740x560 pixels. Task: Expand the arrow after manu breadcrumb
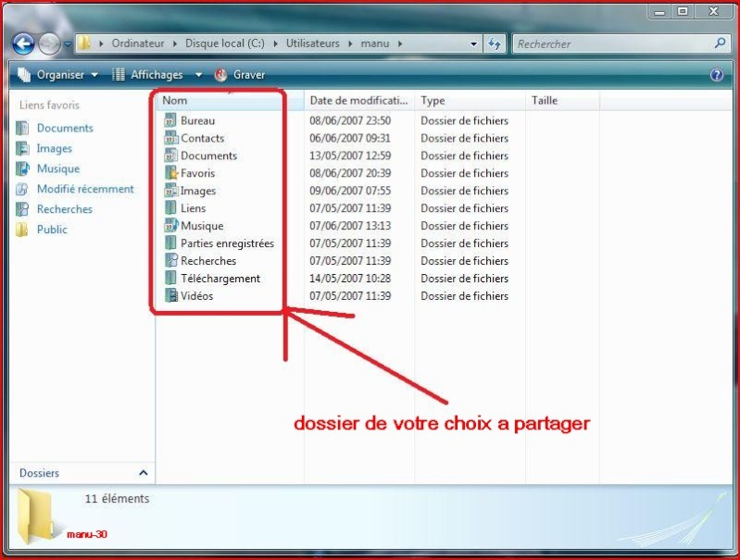pyautogui.click(x=400, y=44)
